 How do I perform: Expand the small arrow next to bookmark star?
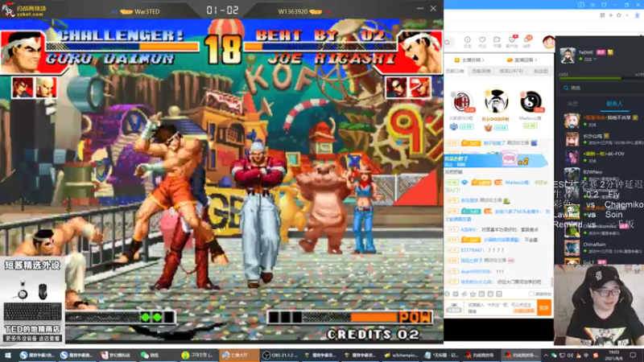[x=626, y=15]
